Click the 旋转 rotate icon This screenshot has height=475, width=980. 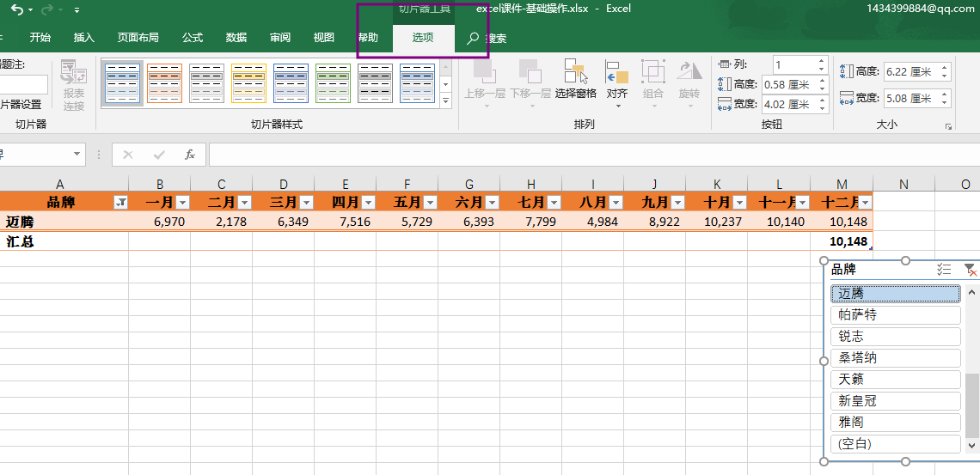[x=689, y=71]
